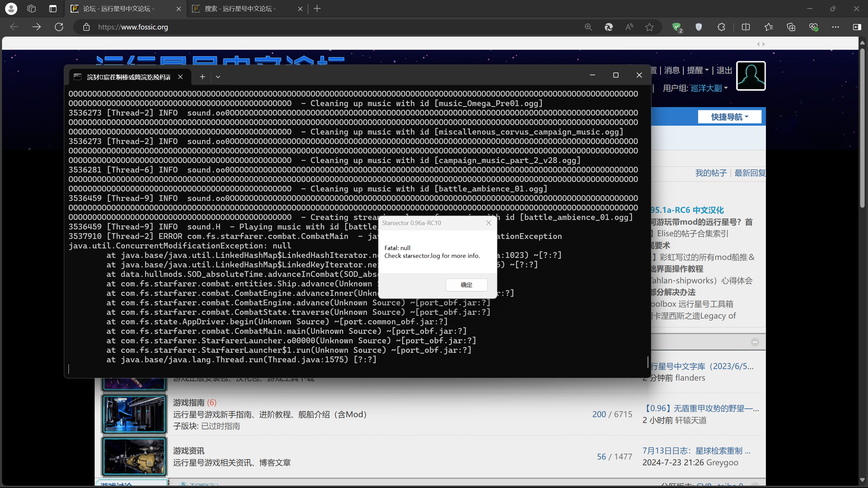The width and height of the screenshot is (868, 488).
Task: Open the browser extensions puzzle icon
Action: [721, 27]
